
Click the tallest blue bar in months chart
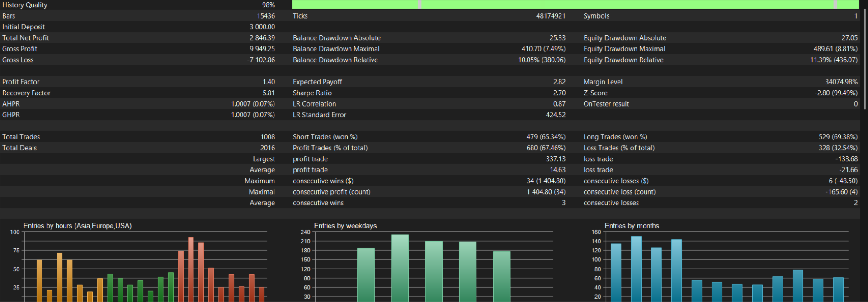point(636,269)
